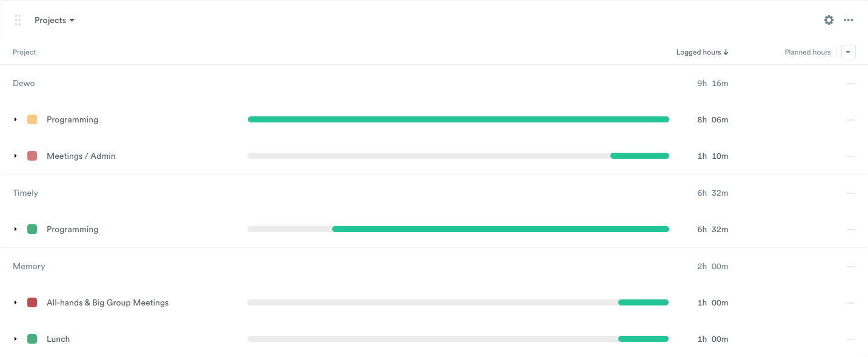This screenshot has height=357, width=868.
Task: Sort by Logged hours column
Action: pos(702,52)
